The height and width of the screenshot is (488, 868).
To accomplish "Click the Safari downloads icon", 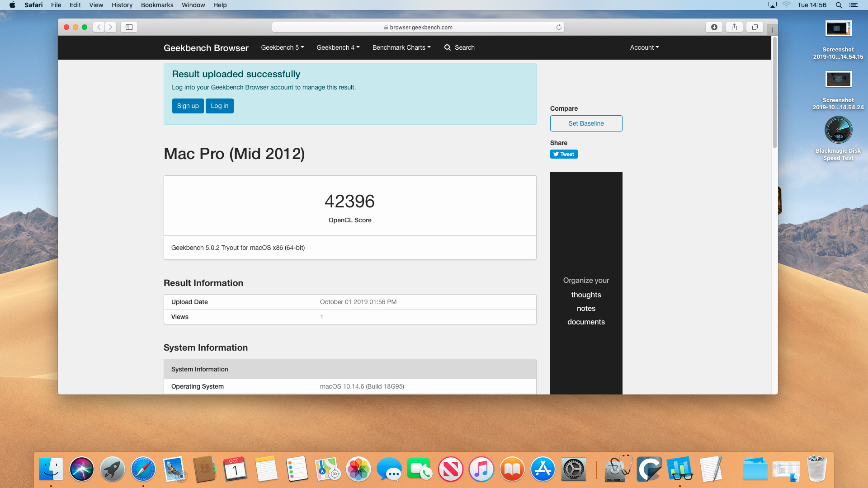I will click(714, 27).
